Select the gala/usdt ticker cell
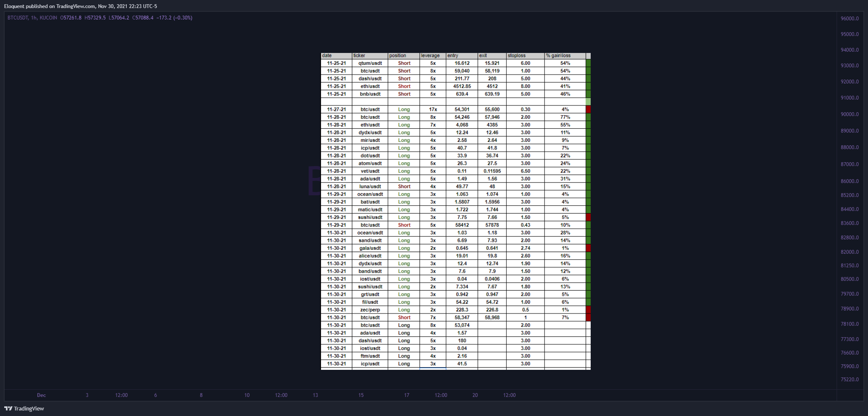The height and width of the screenshot is (416, 868). click(x=370, y=248)
